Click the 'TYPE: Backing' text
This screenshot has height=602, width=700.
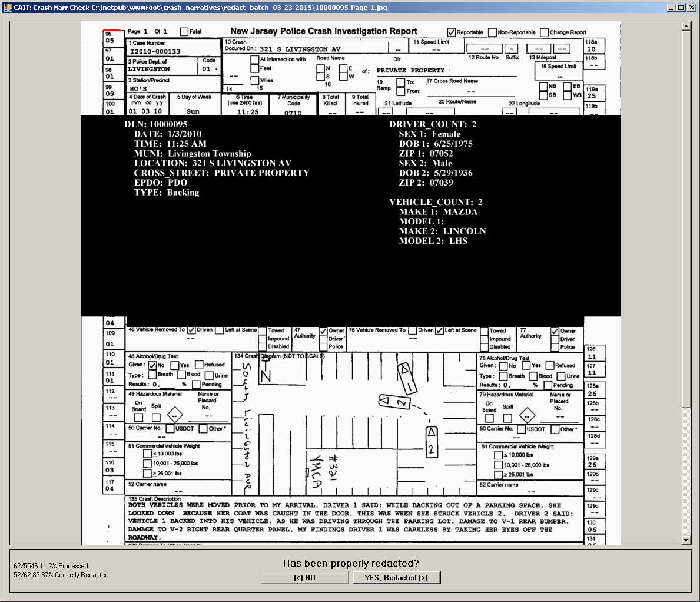point(167,193)
